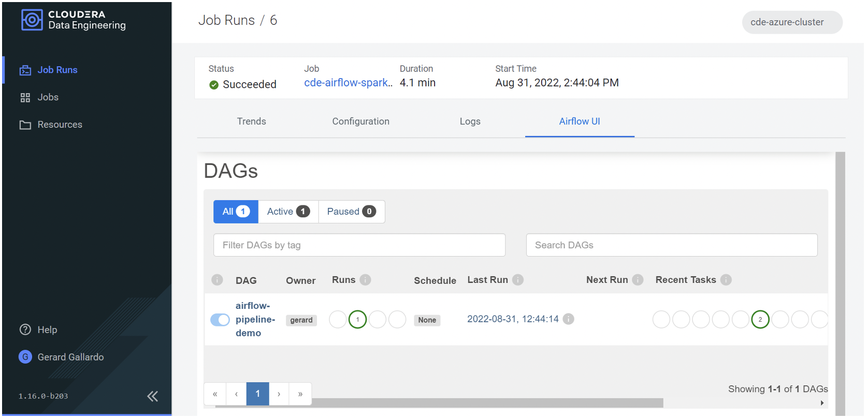Click info icon beside Last Run header

point(518,280)
